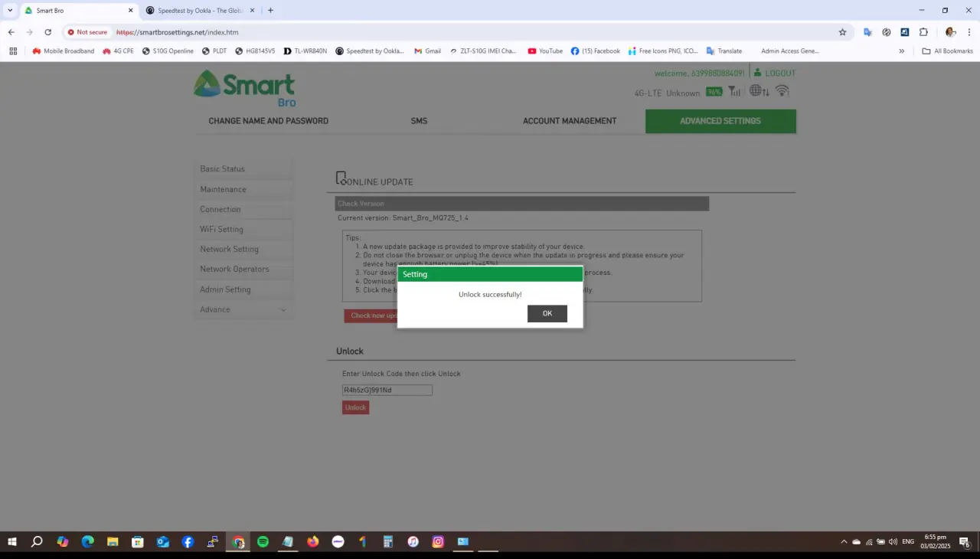
Task: Open File Explorer from taskbar
Action: 113,542
